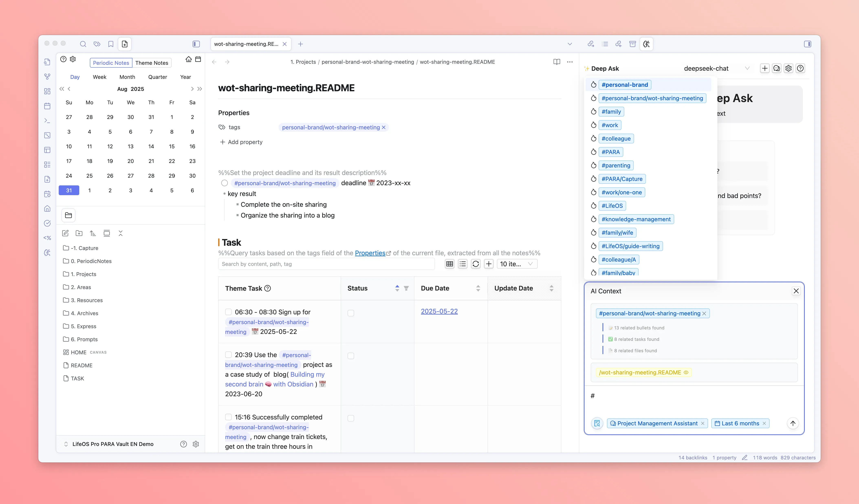Select #family tag from suggestion list
The image size is (859, 504).
611,111
